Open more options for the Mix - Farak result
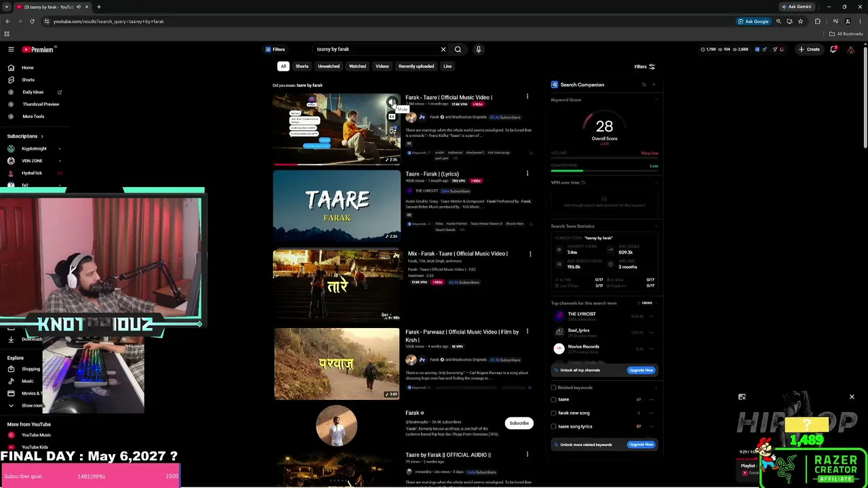This screenshot has width=868, height=488. coord(530,254)
